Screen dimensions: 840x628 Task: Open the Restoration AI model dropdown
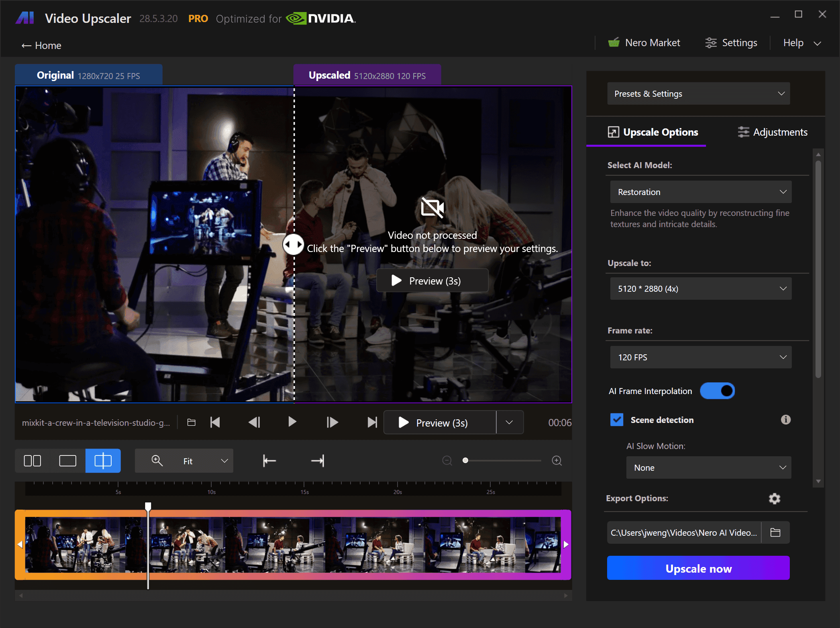(x=701, y=192)
